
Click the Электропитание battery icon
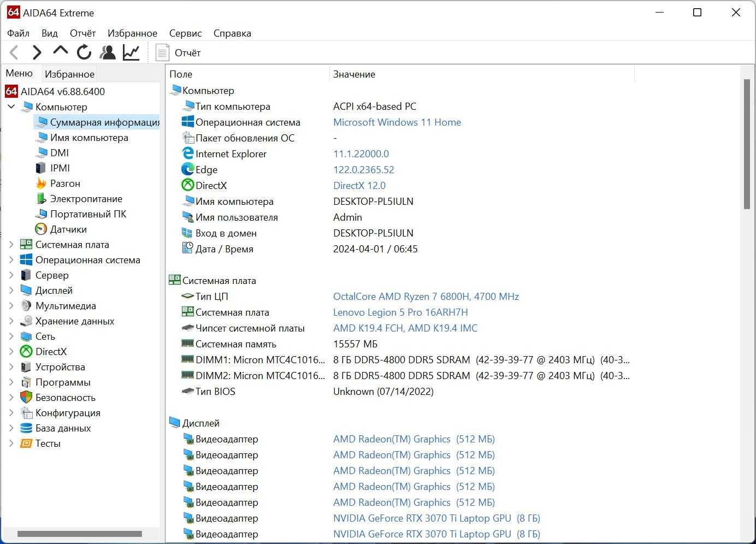pos(42,199)
